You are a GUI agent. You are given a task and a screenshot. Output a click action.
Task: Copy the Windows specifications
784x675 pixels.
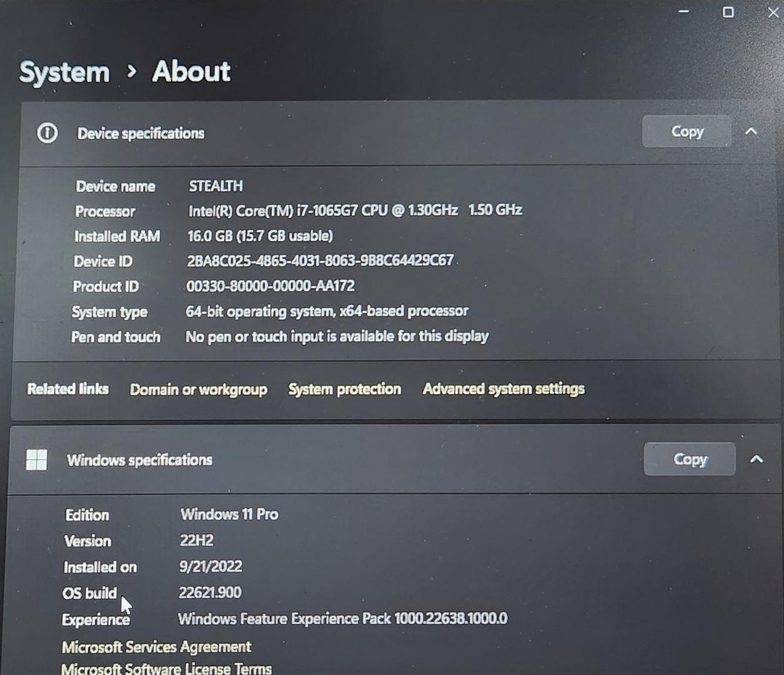coord(690,459)
